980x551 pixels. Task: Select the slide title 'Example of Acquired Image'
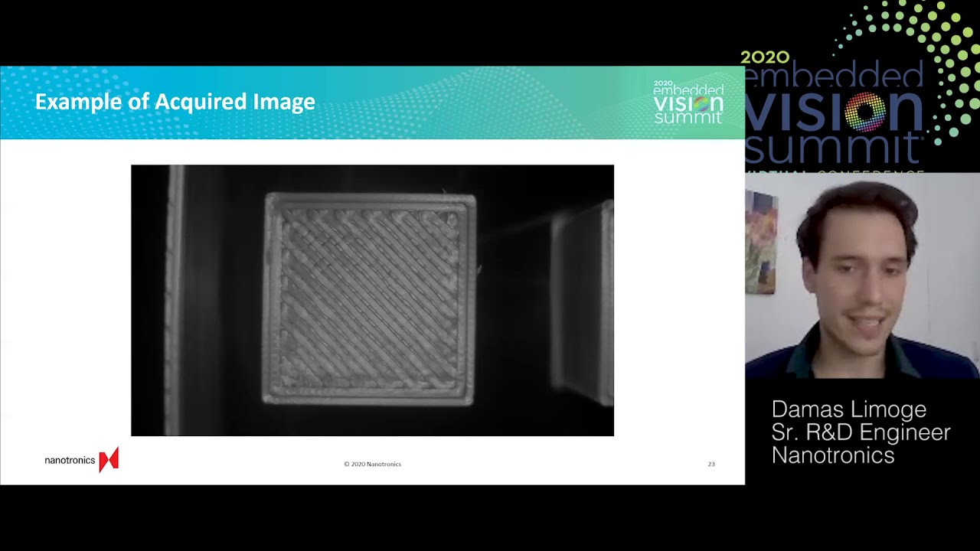tap(175, 102)
